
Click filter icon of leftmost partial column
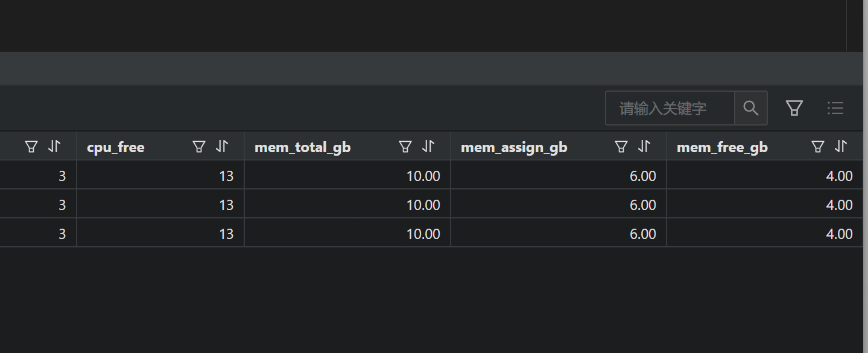(31, 147)
